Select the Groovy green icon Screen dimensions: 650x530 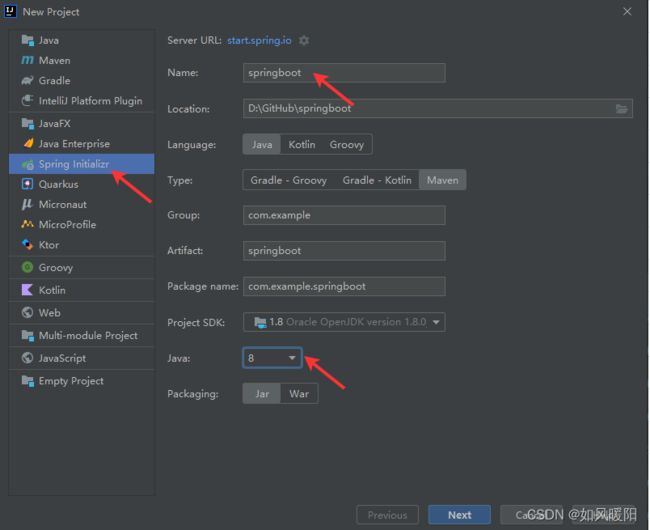(x=27, y=267)
